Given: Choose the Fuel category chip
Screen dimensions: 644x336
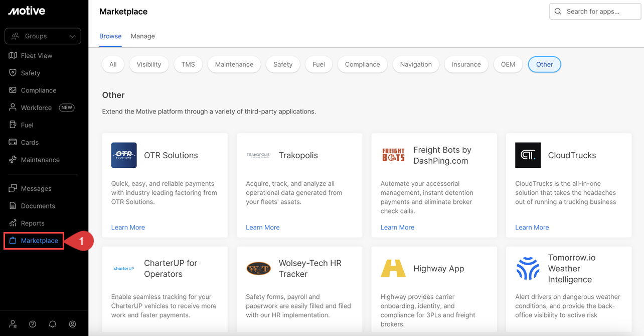Looking at the screenshot, I should tap(318, 64).
